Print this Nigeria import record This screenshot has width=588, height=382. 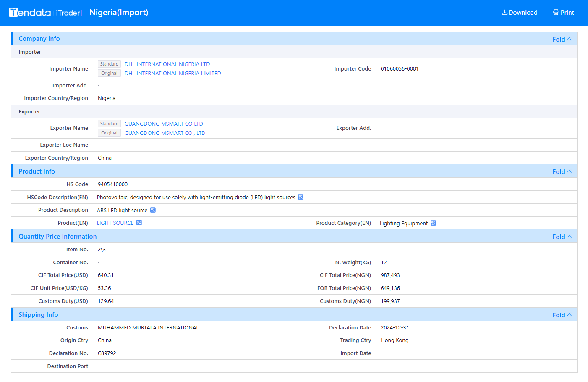point(563,13)
